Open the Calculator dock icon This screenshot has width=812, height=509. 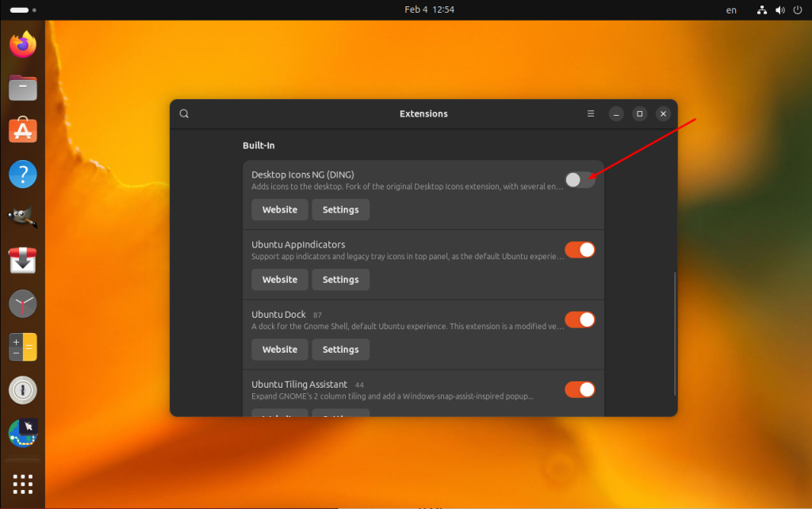pyautogui.click(x=23, y=347)
